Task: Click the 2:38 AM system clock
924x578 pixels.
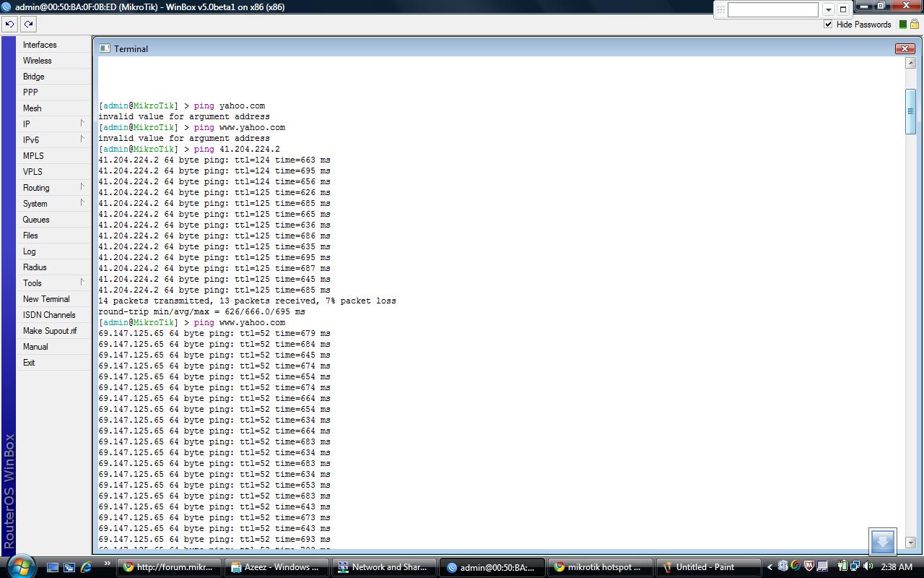Action: pos(897,567)
